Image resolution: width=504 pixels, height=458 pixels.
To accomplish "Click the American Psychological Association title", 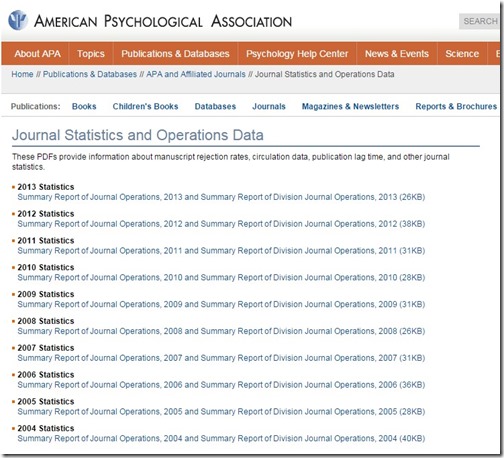I will click(163, 21).
